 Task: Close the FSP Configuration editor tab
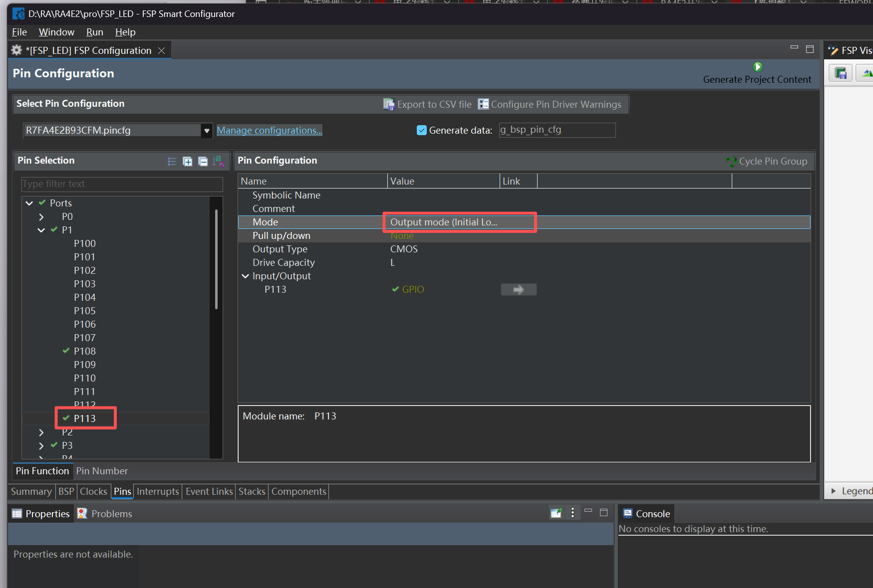click(161, 50)
